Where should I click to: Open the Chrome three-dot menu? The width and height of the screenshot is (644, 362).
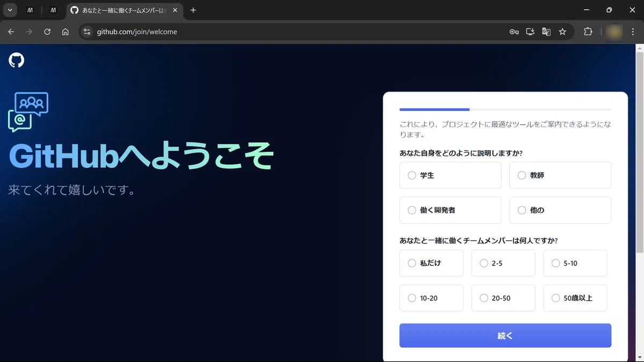(x=633, y=32)
